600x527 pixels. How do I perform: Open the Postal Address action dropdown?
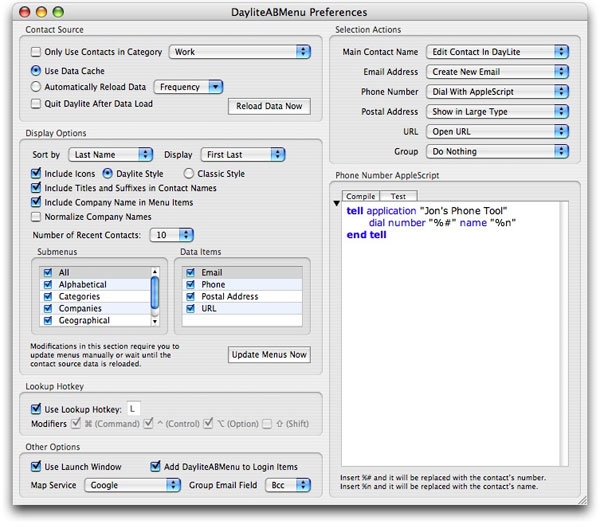(497, 111)
